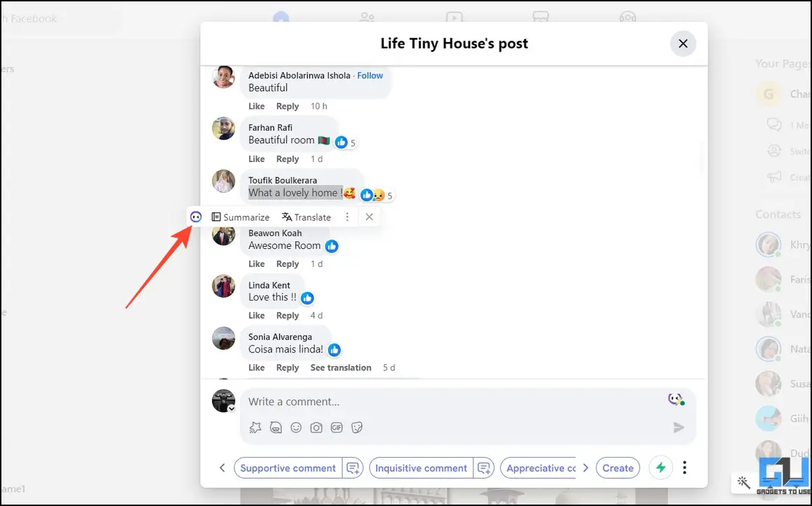
Task: View like reaction on Beawon Koah's comment
Action: point(332,246)
